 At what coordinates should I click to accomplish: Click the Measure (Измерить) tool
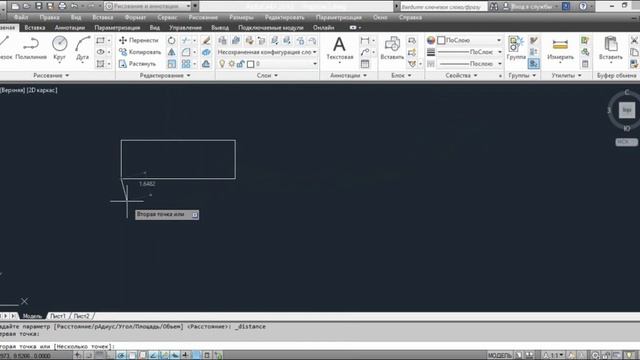tap(560, 48)
